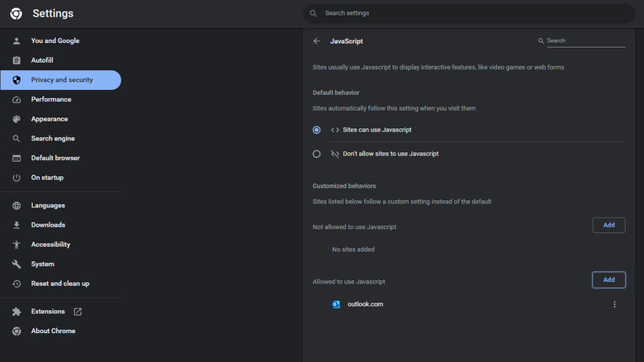The image size is (644, 362).
Task: Click the Accessibility figure icon
Action: 17,245
